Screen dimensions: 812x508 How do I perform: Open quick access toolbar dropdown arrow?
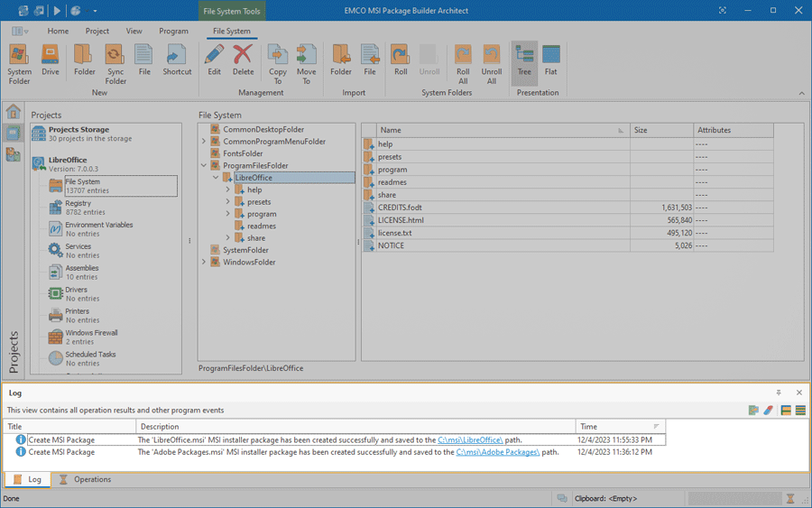coord(95,11)
